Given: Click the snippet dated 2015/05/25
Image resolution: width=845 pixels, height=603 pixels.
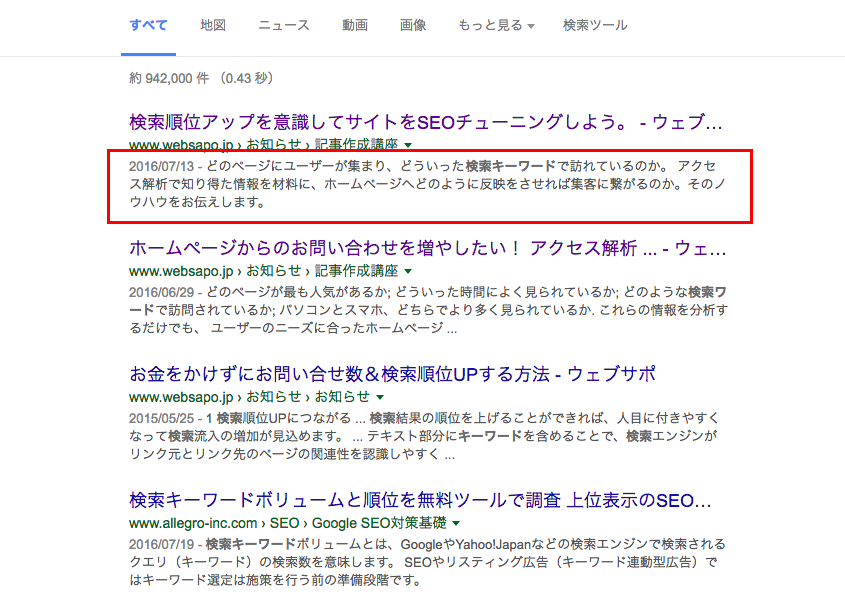Looking at the screenshot, I should click(x=430, y=435).
